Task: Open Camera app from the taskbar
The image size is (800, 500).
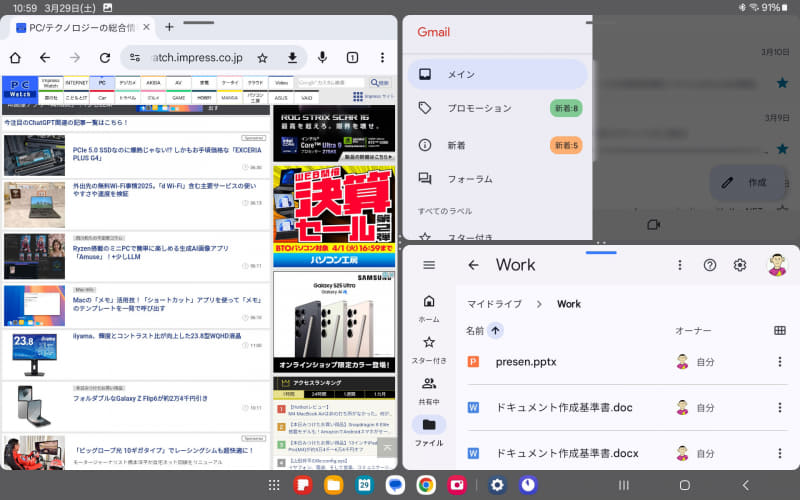Action: click(457, 485)
